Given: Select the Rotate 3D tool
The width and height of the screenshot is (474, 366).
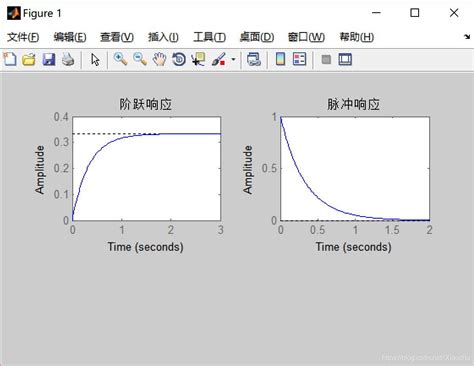Looking at the screenshot, I should pyautogui.click(x=179, y=60).
